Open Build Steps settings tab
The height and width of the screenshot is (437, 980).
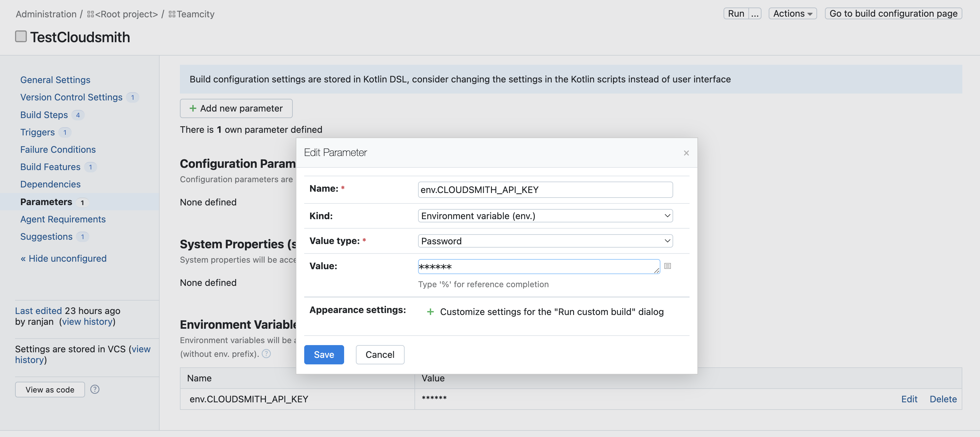44,114
